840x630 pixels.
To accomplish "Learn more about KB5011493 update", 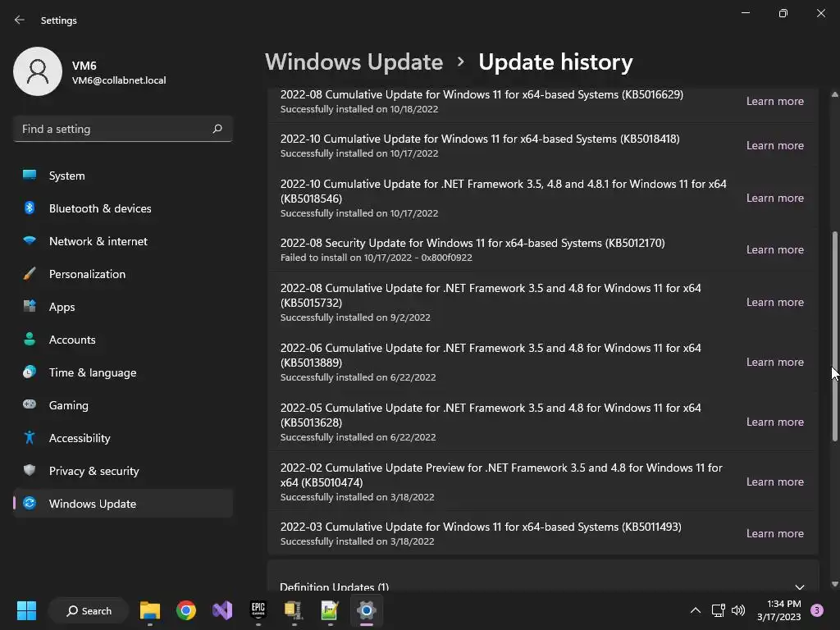I will point(774,533).
